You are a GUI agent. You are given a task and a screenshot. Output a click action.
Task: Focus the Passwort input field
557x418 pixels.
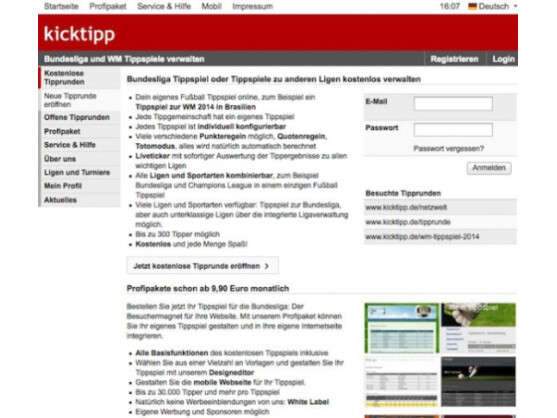[x=453, y=130]
